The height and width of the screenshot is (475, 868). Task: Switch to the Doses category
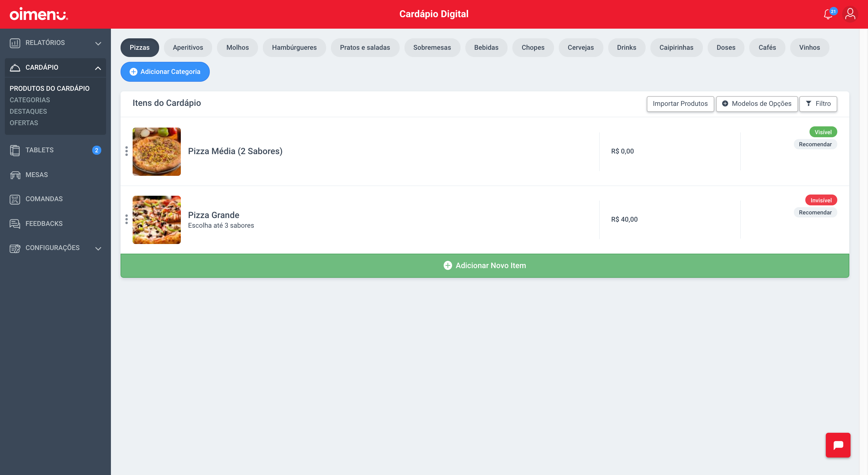pyautogui.click(x=726, y=48)
